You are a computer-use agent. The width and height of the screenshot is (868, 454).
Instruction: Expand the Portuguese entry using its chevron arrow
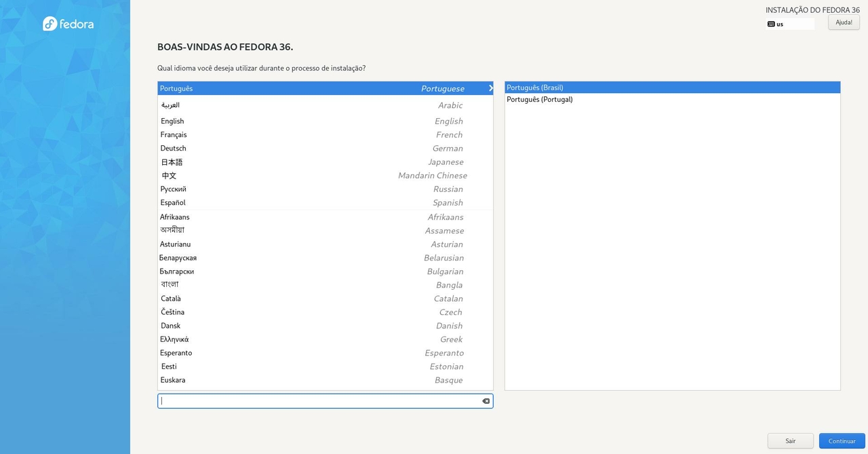490,88
